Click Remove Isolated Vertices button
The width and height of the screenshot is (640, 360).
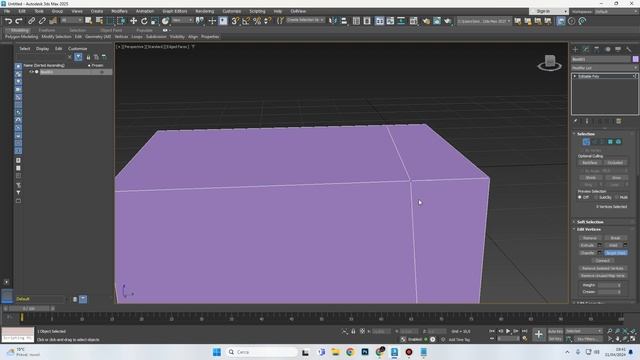click(x=603, y=268)
